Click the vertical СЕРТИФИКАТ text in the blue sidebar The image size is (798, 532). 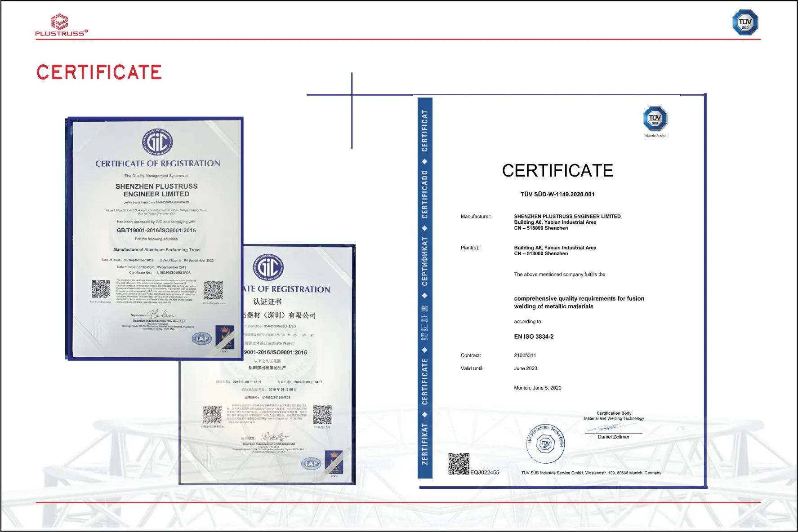pyautogui.click(x=425, y=262)
